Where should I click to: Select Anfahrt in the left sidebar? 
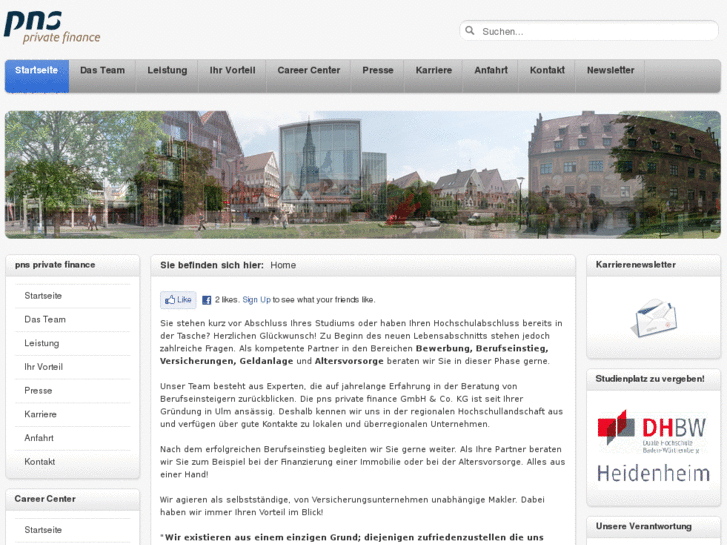click(72, 438)
